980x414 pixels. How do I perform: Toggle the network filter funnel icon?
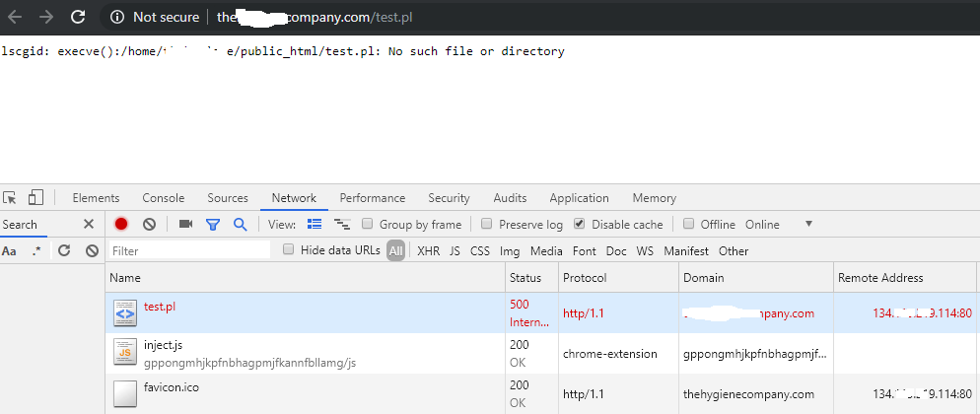212,225
